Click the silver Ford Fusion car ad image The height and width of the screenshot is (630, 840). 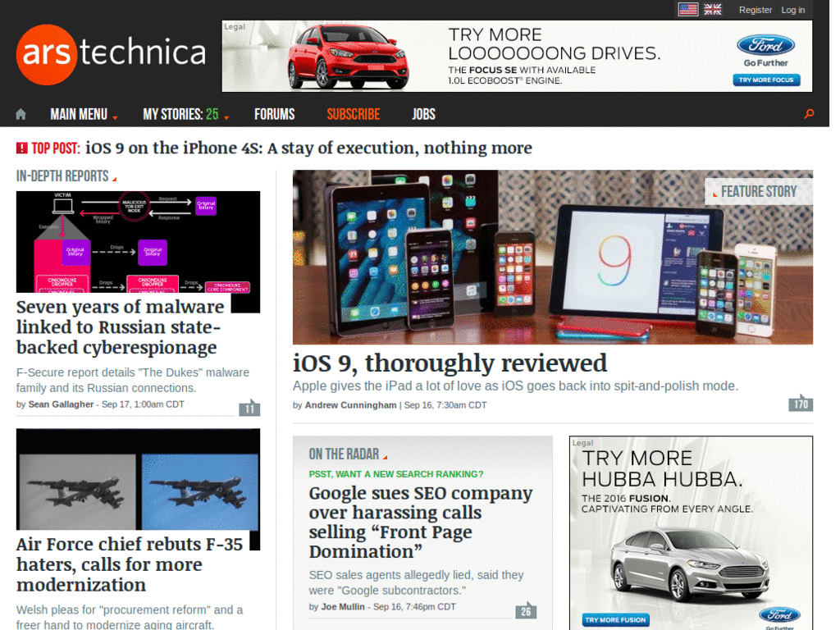pos(690,566)
